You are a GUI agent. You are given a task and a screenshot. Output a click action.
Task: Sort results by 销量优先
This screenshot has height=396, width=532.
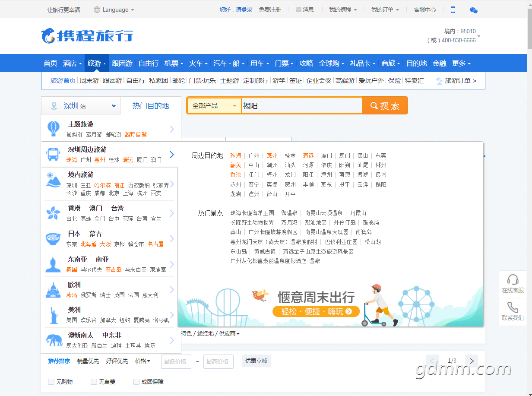click(88, 361)
